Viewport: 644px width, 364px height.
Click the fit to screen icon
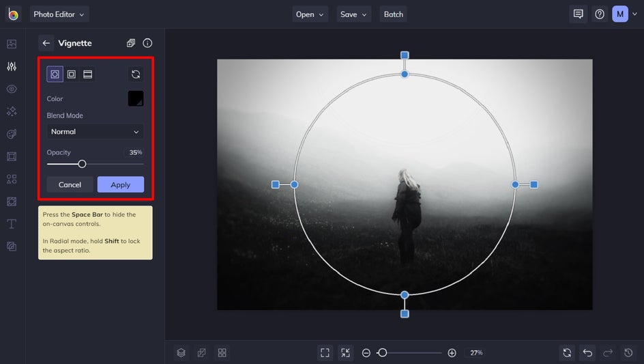click(x=325, y=352)
